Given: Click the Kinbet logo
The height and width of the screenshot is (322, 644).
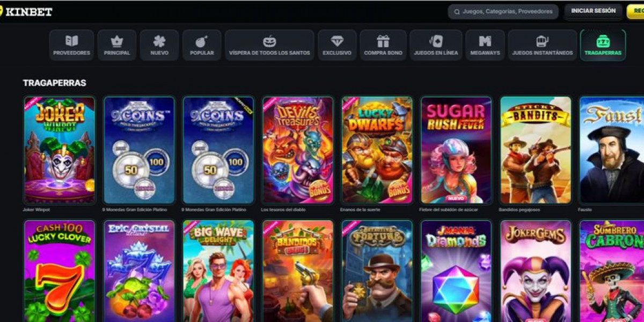Looking at the screenshot, I should click(x=27, y=11).
